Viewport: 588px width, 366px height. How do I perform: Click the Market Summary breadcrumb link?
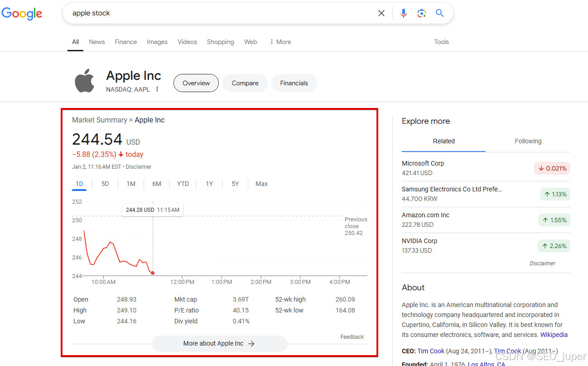coord(100,120)
